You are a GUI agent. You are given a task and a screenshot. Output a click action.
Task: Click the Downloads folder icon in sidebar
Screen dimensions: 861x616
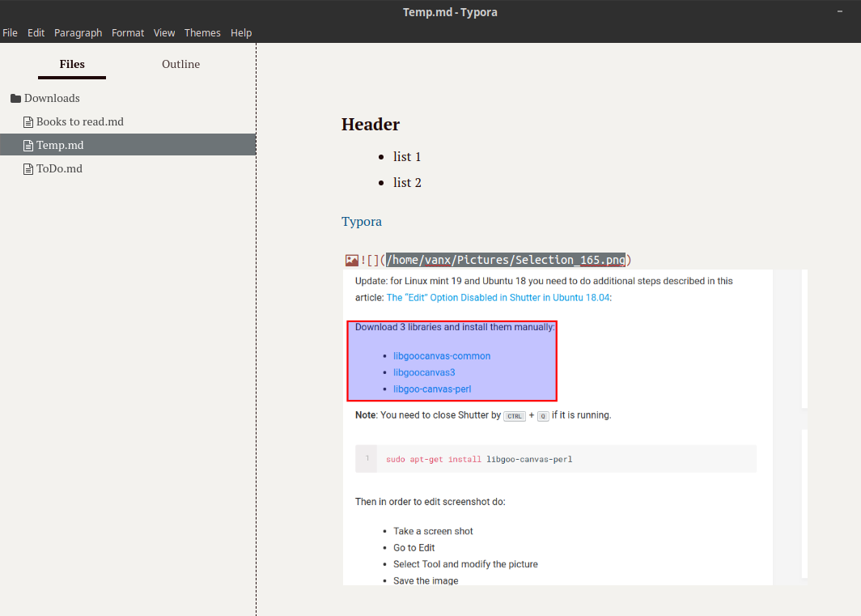click(x=15, y=98)
